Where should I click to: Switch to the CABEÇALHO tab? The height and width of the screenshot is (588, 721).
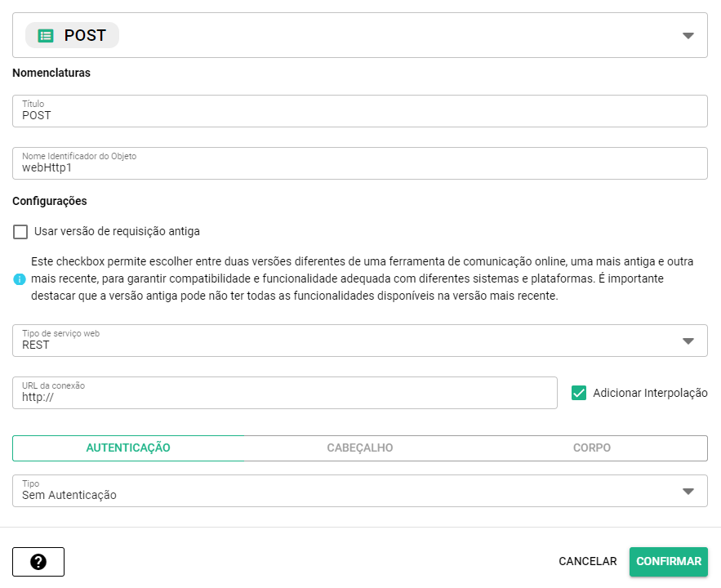[359, 448]
